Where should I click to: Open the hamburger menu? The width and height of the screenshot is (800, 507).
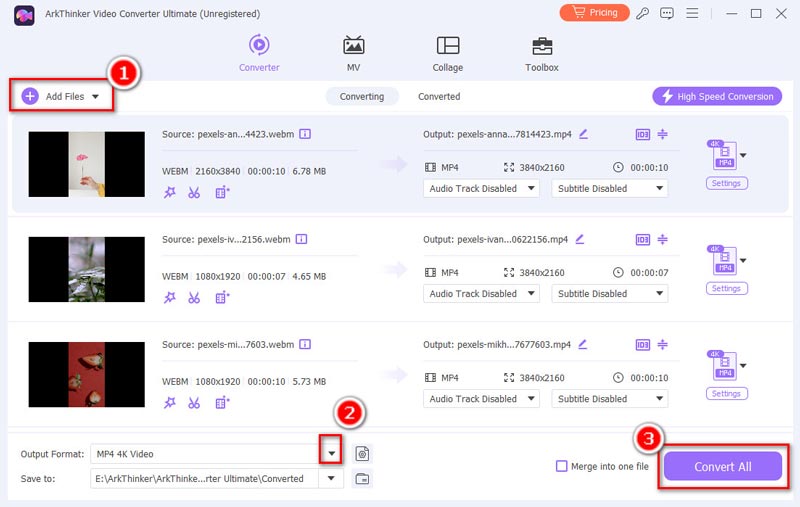pyautogui.click(x=692, y=13)
